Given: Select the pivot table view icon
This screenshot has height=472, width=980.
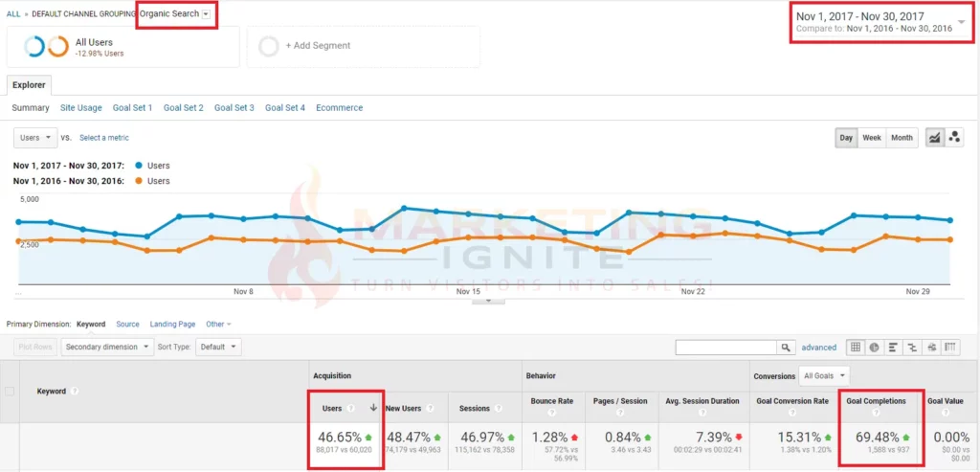Looking at the screenshot, I should coord(951,348).
